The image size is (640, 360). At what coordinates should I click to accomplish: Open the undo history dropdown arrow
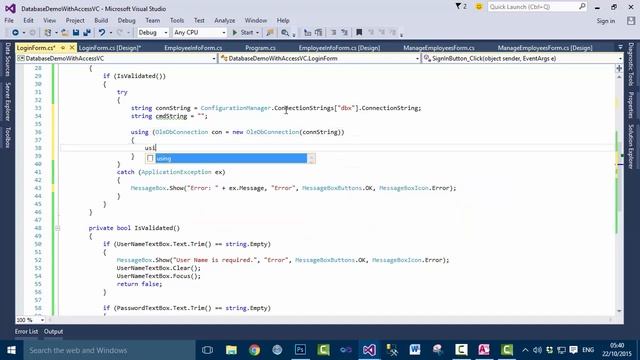(111, 33)
